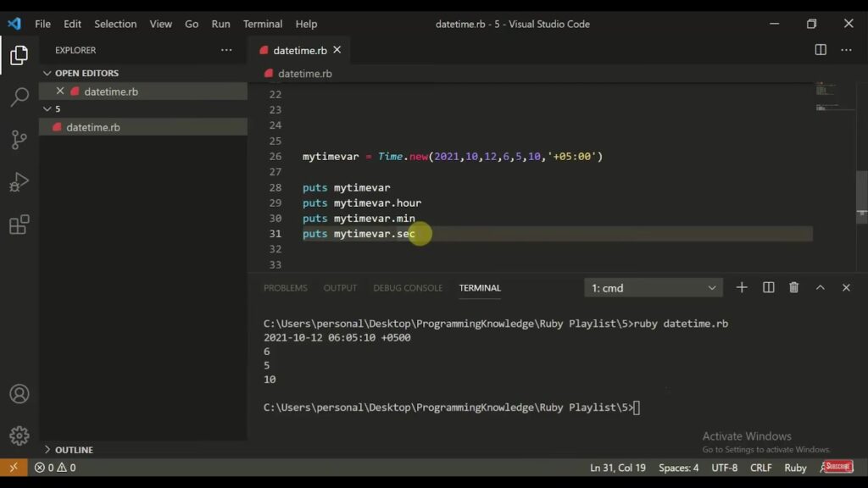
Task: Click Spaces: 4 indentation setting
Action: point(678,468)
